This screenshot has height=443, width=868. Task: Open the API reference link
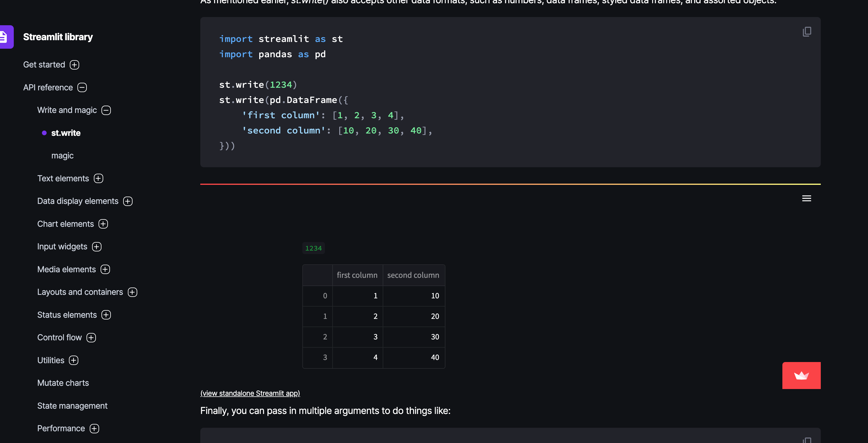coord(48,87)
